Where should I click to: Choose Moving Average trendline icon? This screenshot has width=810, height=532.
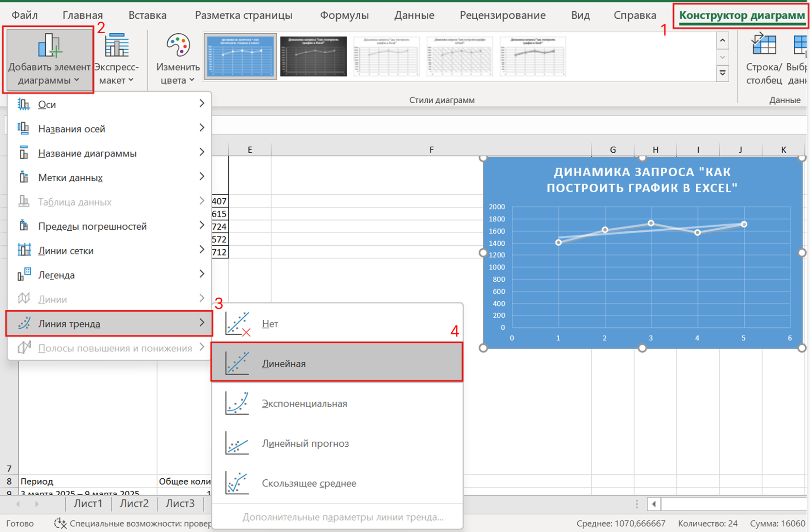click(x=237, y=483)
